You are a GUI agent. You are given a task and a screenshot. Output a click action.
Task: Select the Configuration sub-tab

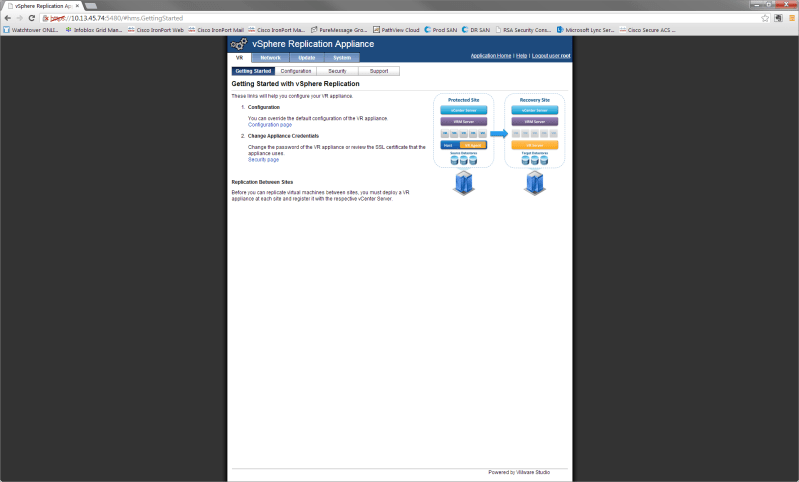coord(296,71)
